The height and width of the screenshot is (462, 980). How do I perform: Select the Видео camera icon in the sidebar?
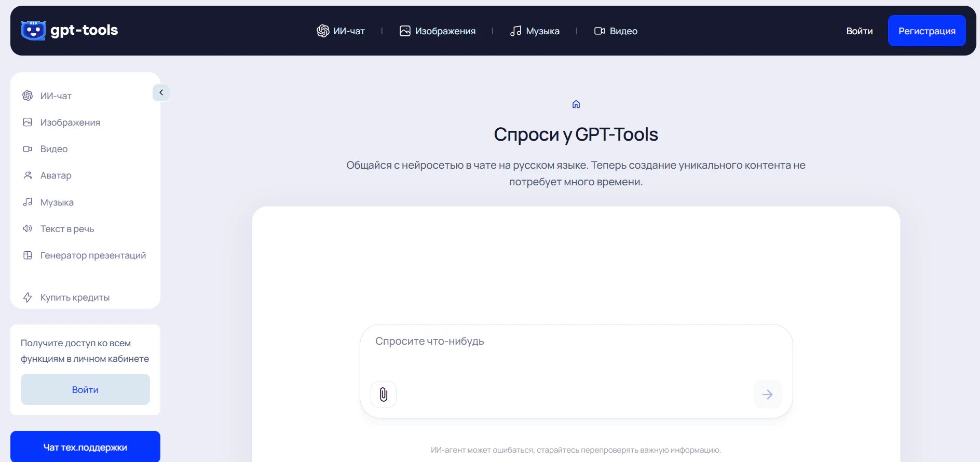[x=28, y=149]
